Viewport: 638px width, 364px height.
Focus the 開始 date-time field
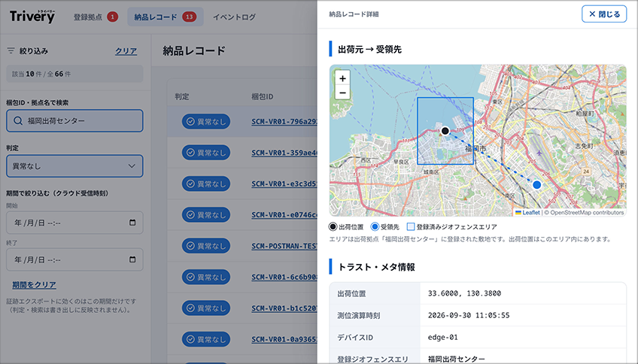[74, 223]
